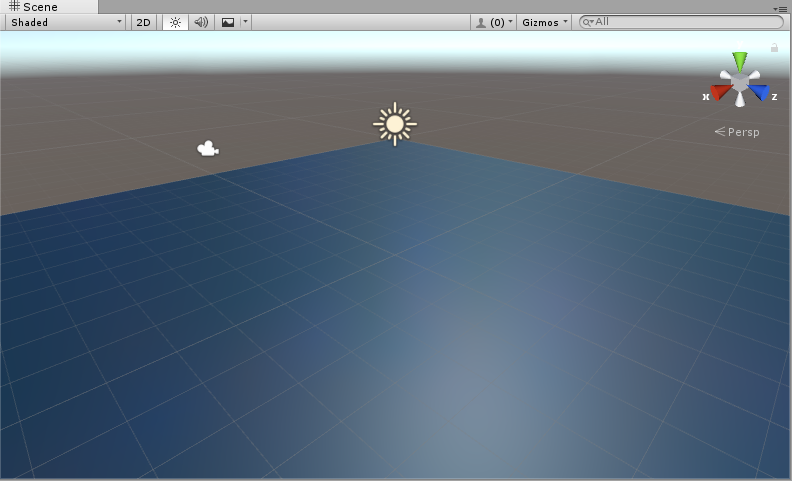Toggle scene audio speaker button
The width and height of the screenshot is (792, 481).
[201, 22]
